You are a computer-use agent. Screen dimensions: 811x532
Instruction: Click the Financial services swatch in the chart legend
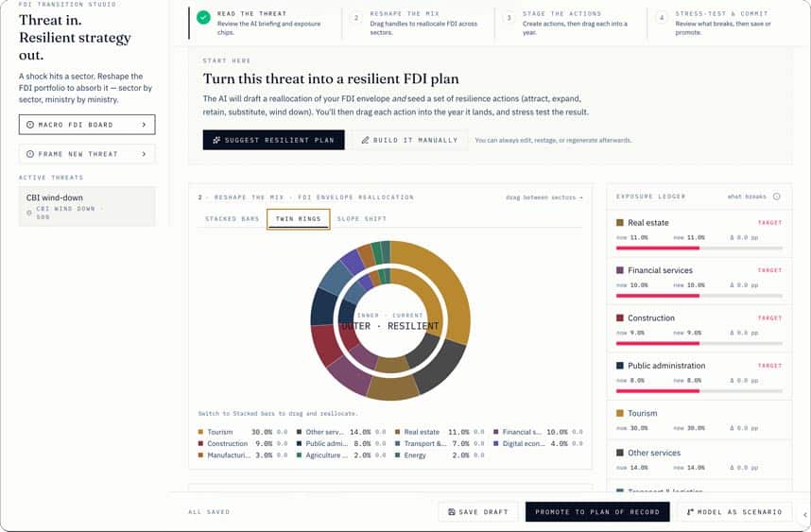click(496, 432)
